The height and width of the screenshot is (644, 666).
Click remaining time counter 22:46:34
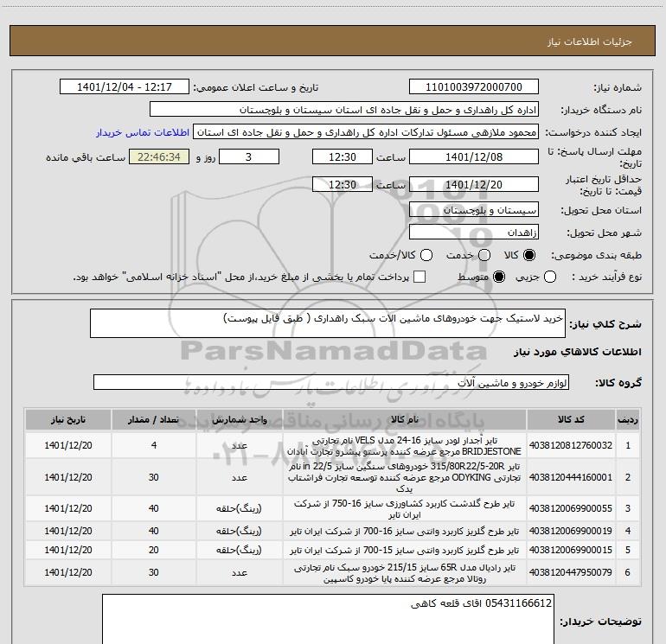pyautogui.click(x=159, y=156)
